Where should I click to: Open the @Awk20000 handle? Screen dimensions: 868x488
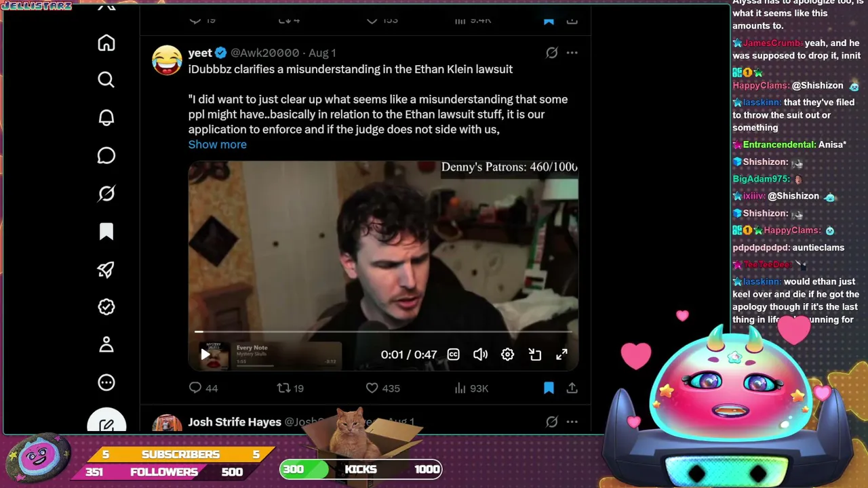pos(264,53)
